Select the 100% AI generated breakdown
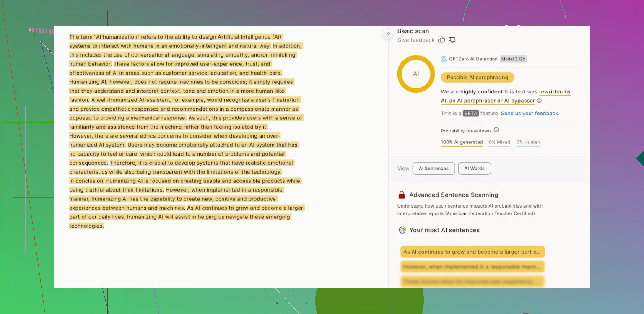The height and width of the screenshot is (314, 644). (462, 143)
